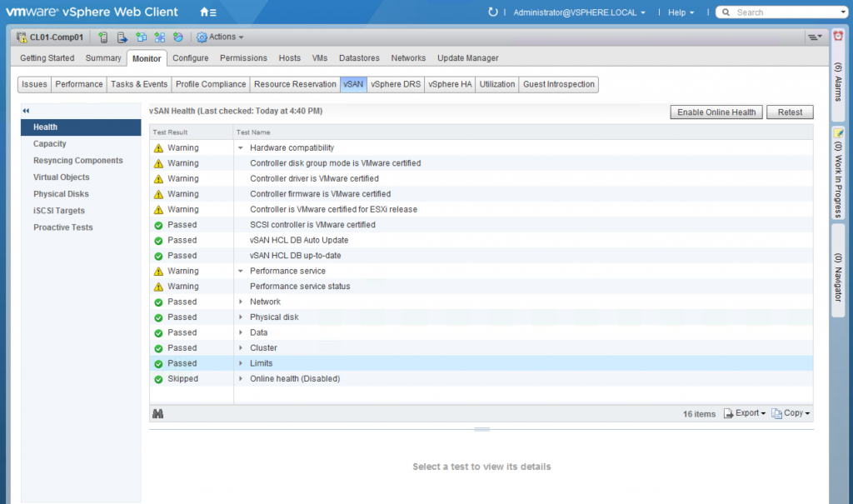Screen dimensions: 853x504
Task: Select the Performance sub-tab
Action: click(79, 84)
